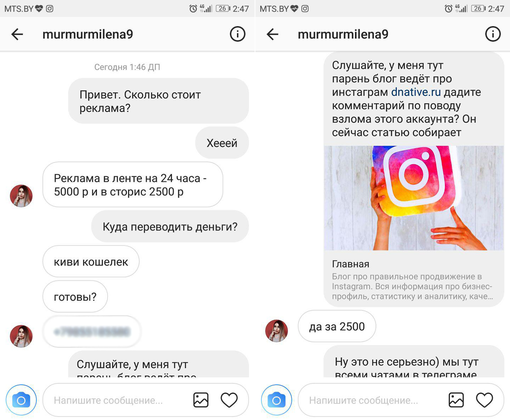Focus left message input field

117,400
